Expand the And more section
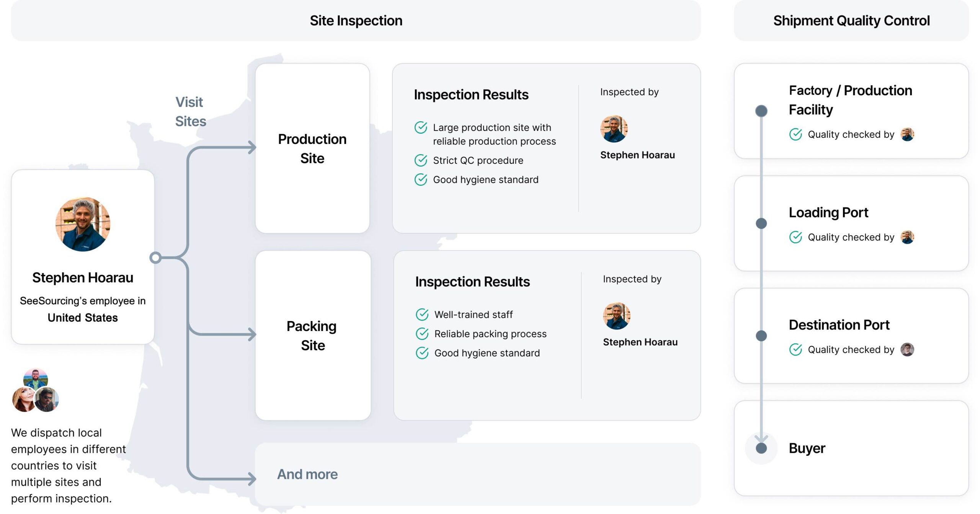Viewport: 980px width, 514px height. coord(478,474)
